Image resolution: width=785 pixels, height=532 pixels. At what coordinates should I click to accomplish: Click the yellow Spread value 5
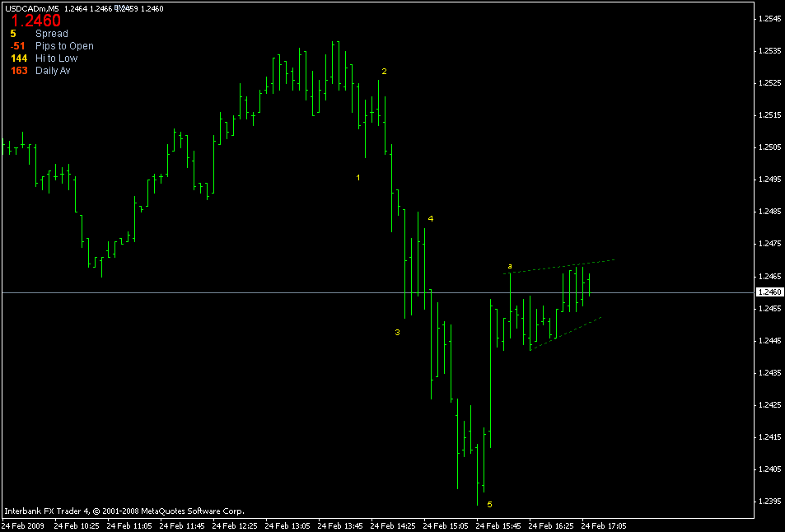(x=12, y=33)
